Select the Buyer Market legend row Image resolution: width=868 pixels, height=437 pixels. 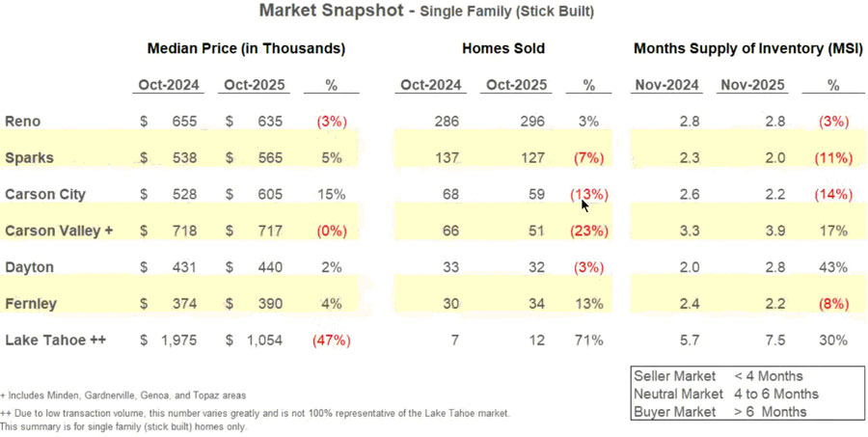tap(719, 412)
